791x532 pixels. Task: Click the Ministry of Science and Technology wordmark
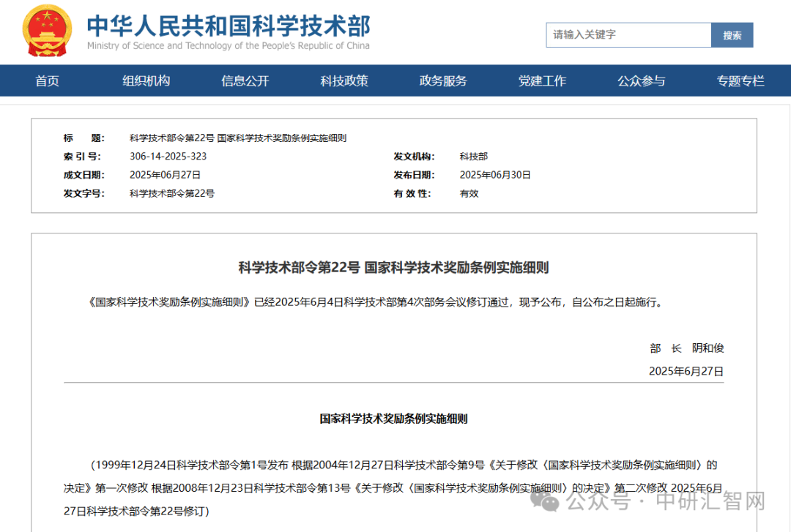coord(228,33)
